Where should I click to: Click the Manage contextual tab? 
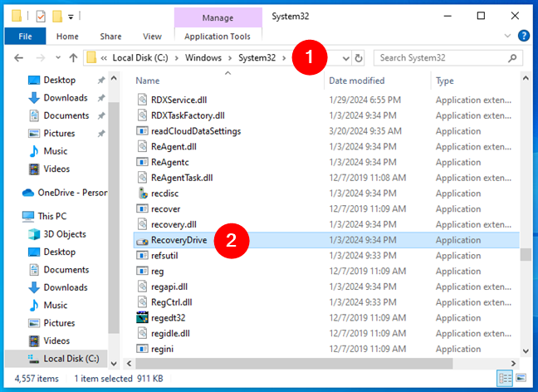click(x=218, y=17)
